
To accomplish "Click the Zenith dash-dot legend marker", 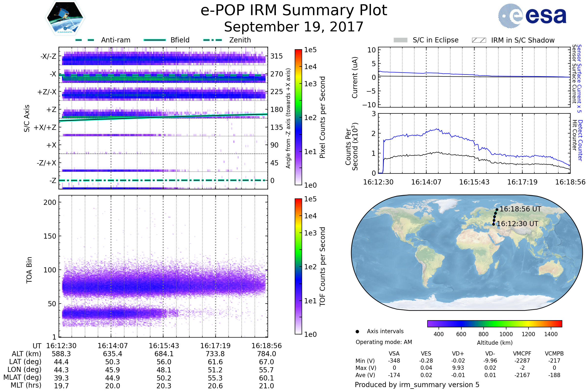I will point(212,40).
